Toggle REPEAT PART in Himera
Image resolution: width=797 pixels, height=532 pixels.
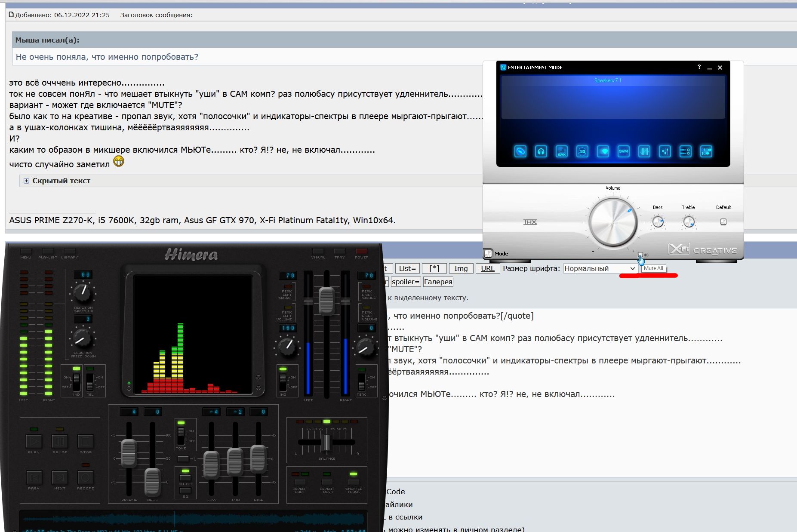(300, 482)
